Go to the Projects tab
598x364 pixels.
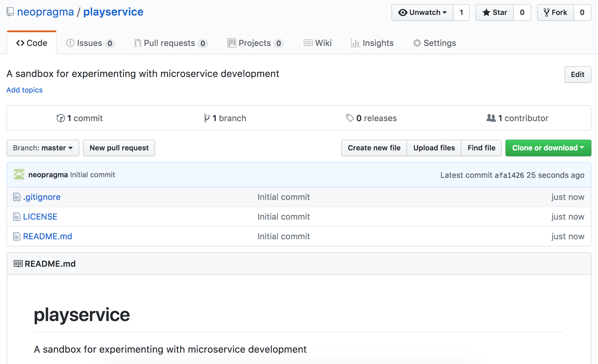pos(256,43)
